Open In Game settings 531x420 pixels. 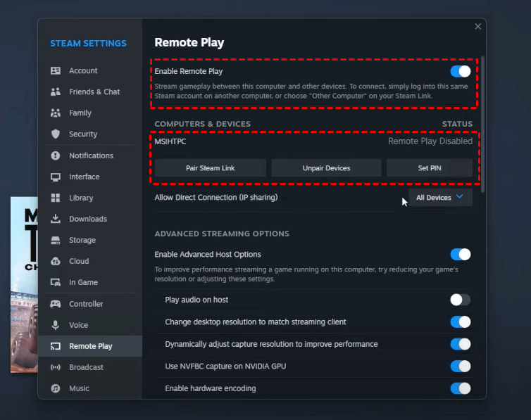coord(90,282)
